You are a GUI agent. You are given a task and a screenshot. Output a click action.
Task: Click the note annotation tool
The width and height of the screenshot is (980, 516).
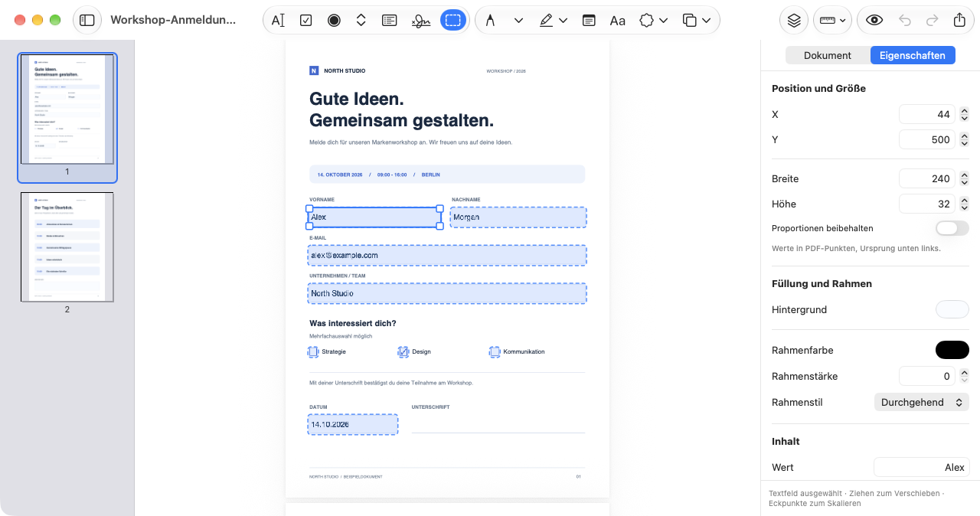coord(589,21)
